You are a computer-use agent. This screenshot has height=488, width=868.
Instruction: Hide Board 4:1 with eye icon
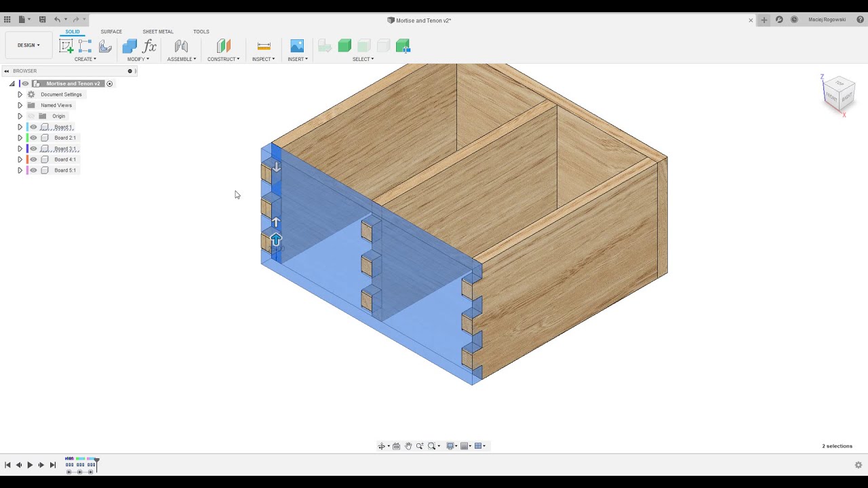click(33, 159)
